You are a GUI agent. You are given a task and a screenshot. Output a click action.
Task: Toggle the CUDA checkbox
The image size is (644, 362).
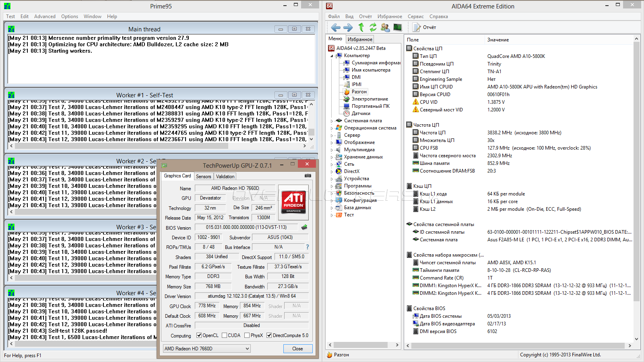[x=224, y=335]
